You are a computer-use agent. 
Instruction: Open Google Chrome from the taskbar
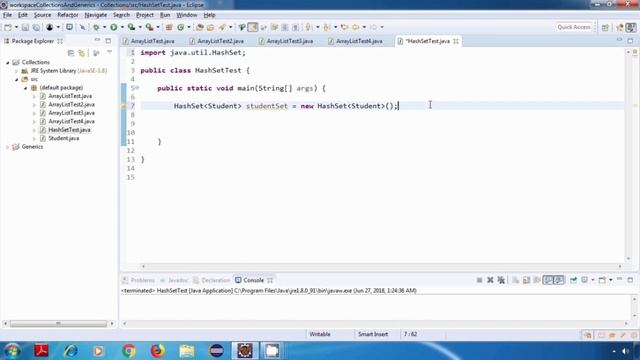click(129, 351)
